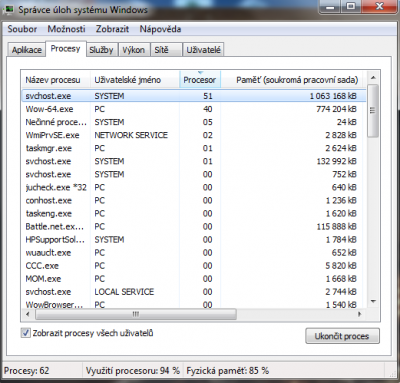This screenshot has height=383, width=400.
Task: Select the Battle.net.ex... process row
Action: (194, 227)
